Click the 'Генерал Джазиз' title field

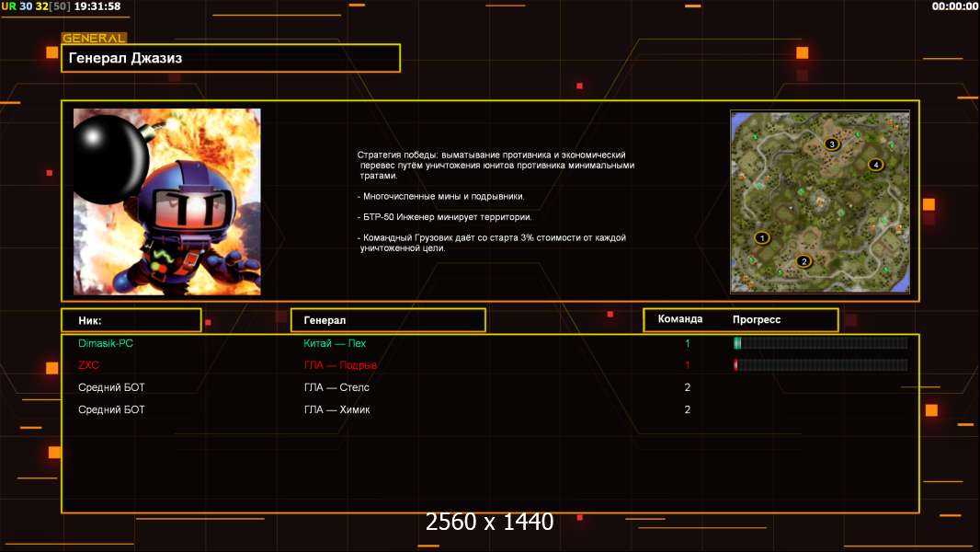[x=231, y=58]
